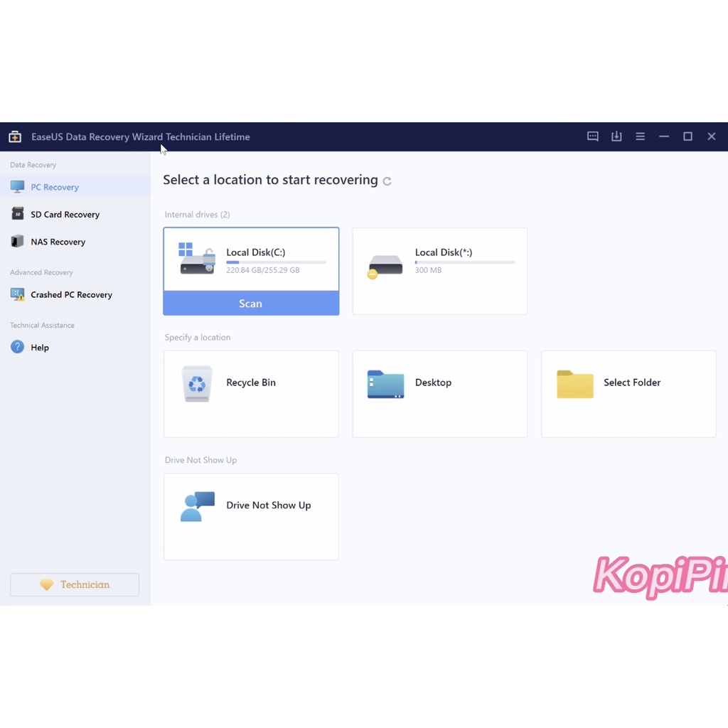Open Select Folder location chooser
Screen dimensions: 728x728
[628, 394]
